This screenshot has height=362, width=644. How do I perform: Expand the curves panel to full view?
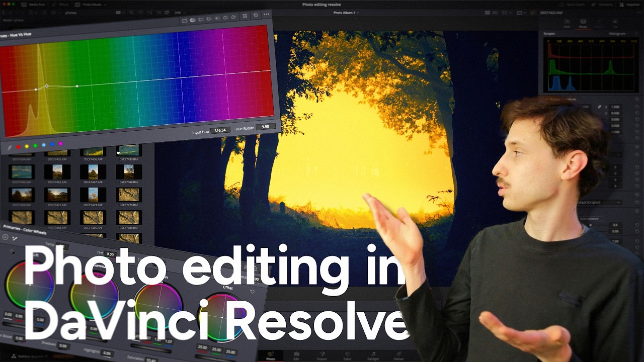click(245, 16)
